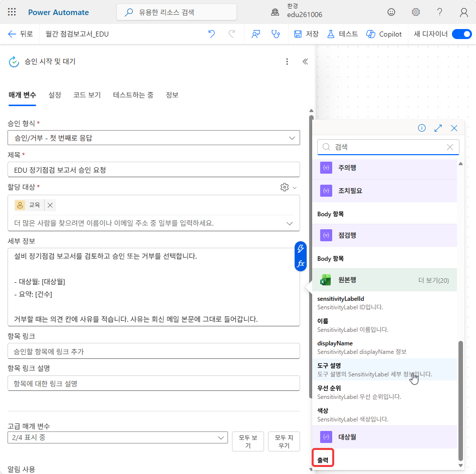This screenshot has width=476, height=474.
Task: Open the comments icon in toolbar
Action: (256, 34)
